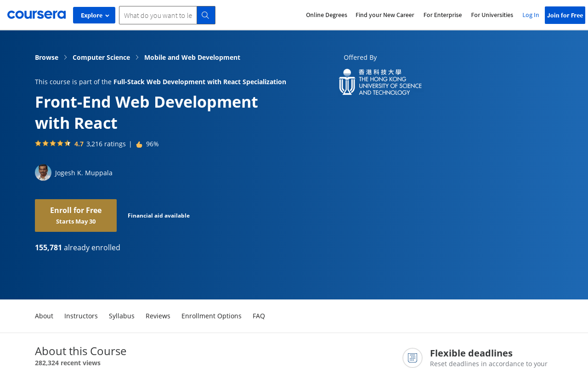Go to For Universities page
Image resolution: width=588 pixels, height=368 pixels.
click(x=492, y=15)
